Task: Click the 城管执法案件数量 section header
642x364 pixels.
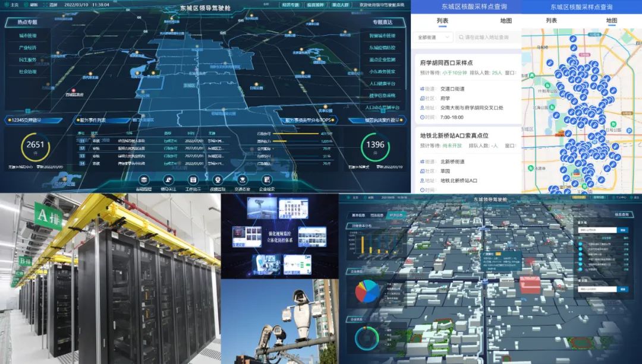Action: click(x=377, y=120)
